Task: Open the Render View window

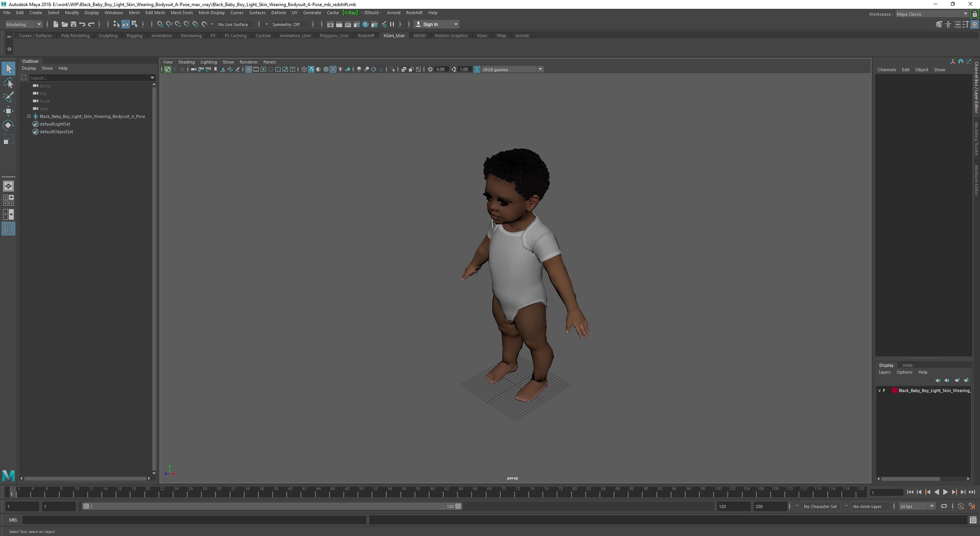Action: pyautogui.click(x=330, y=24)
